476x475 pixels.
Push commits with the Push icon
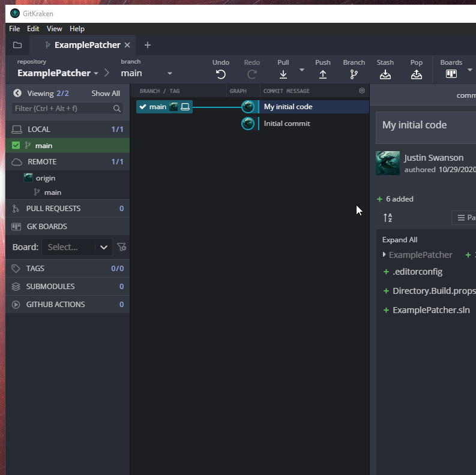[x=323, y=74]
